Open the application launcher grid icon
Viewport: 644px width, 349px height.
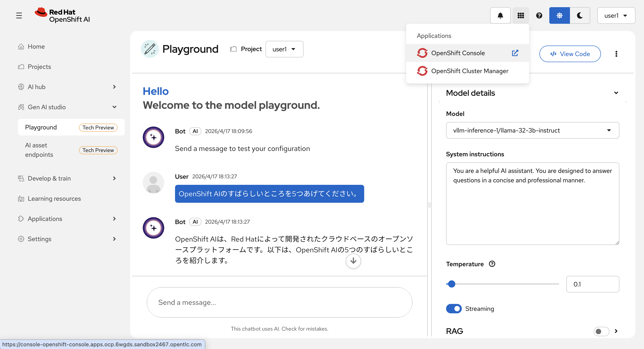pyautogui.click(x=521, y=15)
